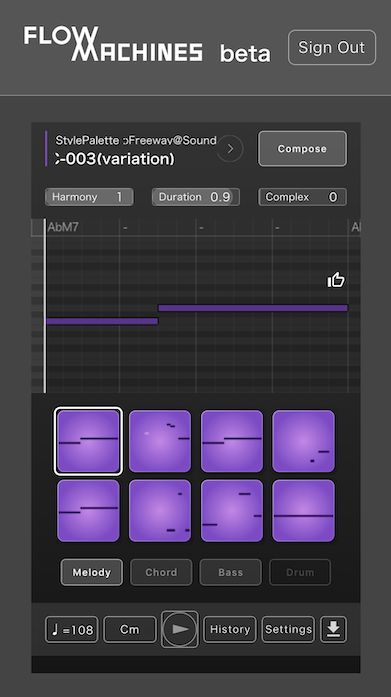This screenshot has height=697, width=391.
Task: Open the style palette chevron arrow
Action: [x=230, y=148]
